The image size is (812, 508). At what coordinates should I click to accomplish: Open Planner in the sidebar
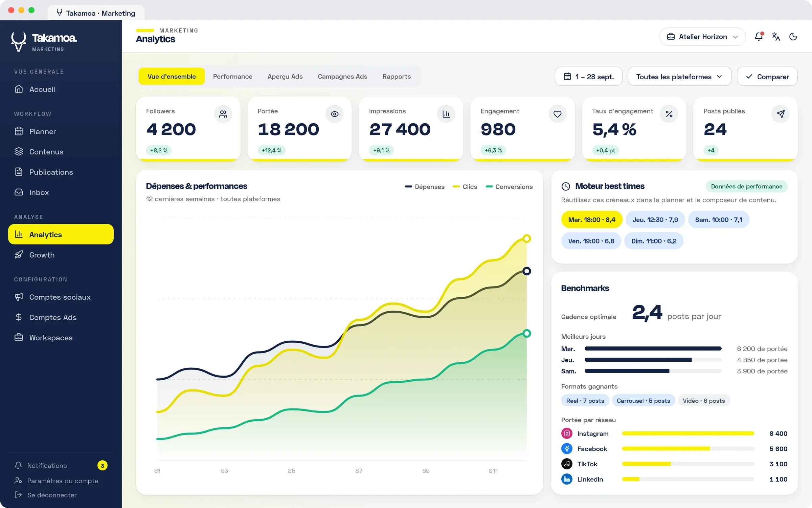pos(61,131)
